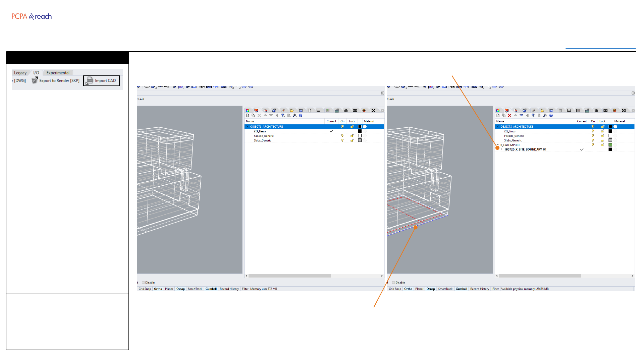Open layer help icon in right layer panel

(x=551, y=116)
